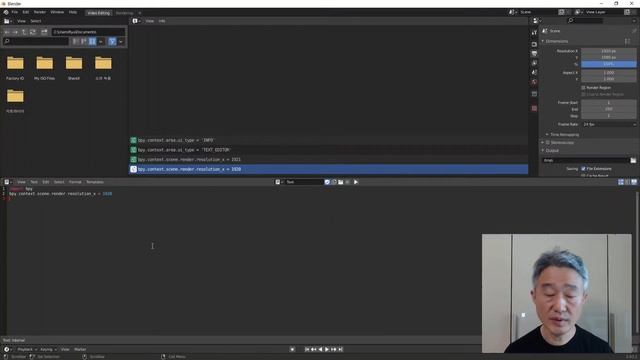The image size is (640, 360).
Task: Open display settings dropdown
Action: (101, 41)
